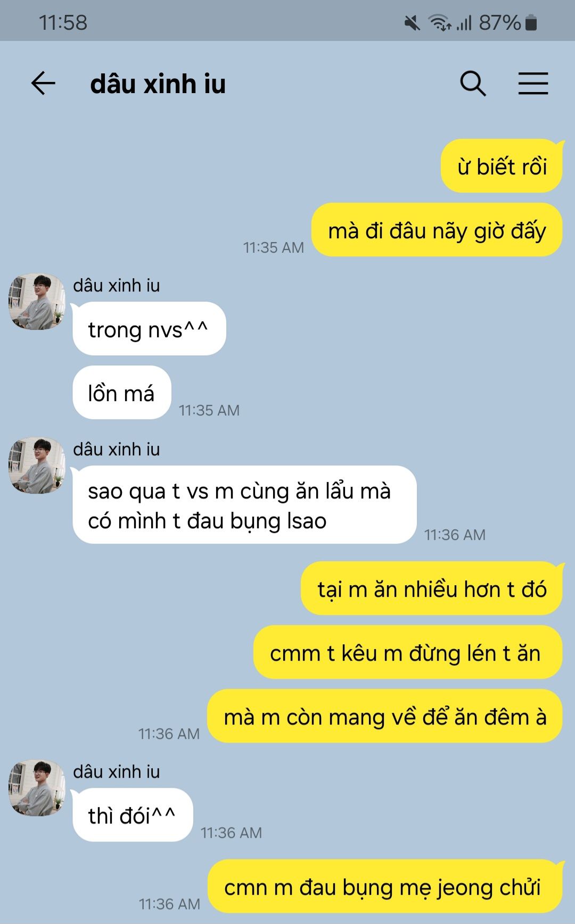Tap the battery indicator icon
The width and height of the screenshot is (575, 924).
pos(531,23)
